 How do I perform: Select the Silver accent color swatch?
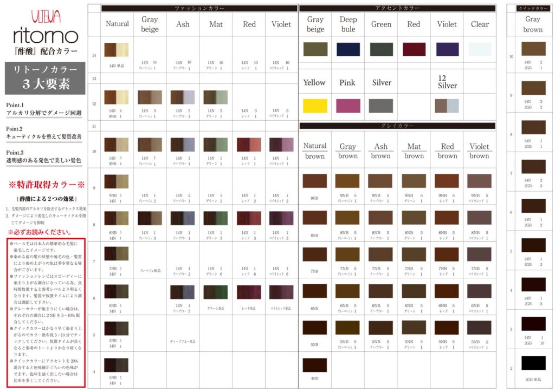[x=381, y=106]
